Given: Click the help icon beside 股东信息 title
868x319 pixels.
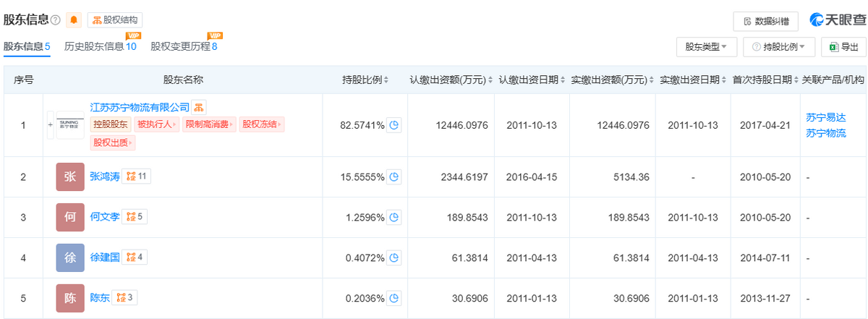Looking at the screenshot, I should 56,20.
